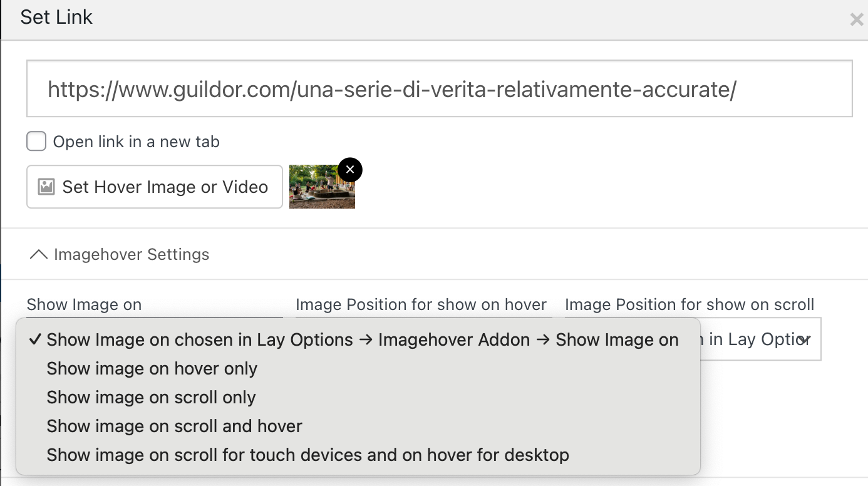Click the image icon on Set Hover Image button
The height and width of the screenshot is (486, 868).
(47, 187)
